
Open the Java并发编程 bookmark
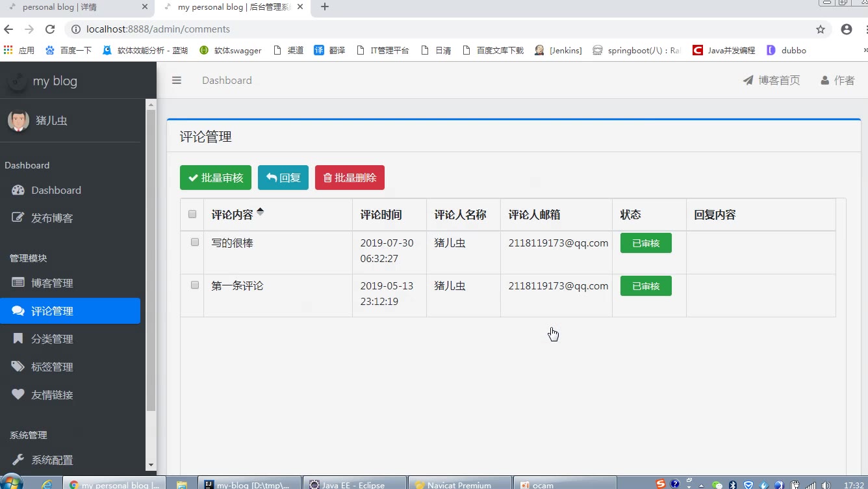pyautogui.click(x=724, y=50)
